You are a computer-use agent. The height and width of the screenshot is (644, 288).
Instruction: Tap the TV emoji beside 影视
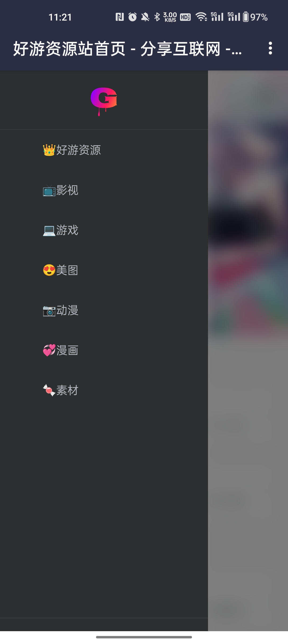click(x=49, y=190)
